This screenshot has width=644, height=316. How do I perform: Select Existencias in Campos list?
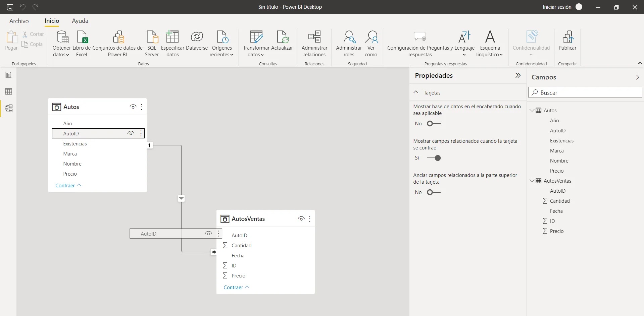pos(562,141)
